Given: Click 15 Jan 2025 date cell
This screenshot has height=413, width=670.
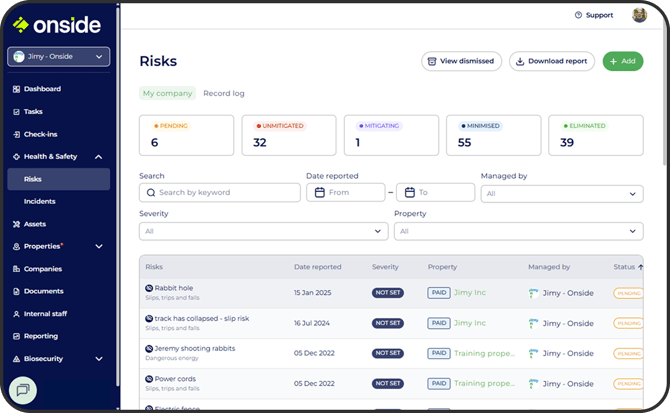Looking at the screenshot, I should 312,293.
